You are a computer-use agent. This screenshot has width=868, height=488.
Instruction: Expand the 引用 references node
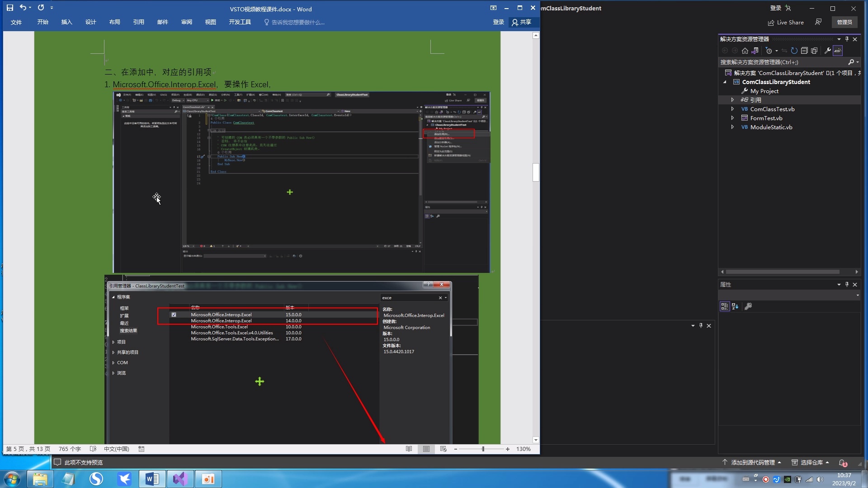(732, 100)
